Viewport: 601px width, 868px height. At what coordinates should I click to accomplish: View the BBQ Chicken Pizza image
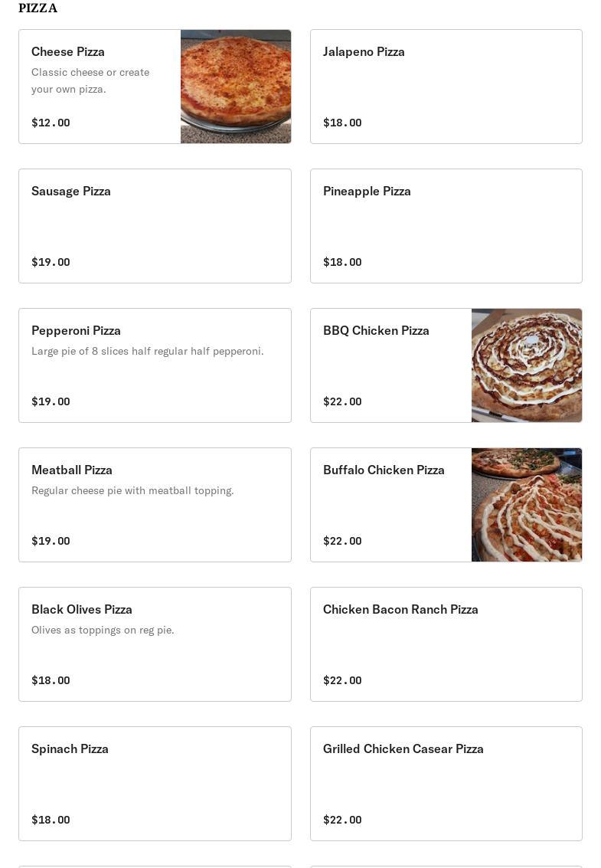tap(526, 365)
